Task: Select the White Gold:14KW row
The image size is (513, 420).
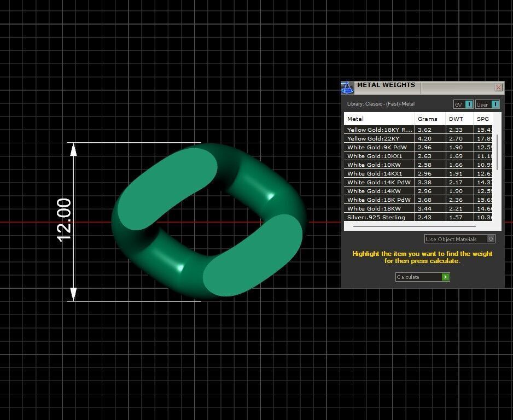Action: (418, 191)
